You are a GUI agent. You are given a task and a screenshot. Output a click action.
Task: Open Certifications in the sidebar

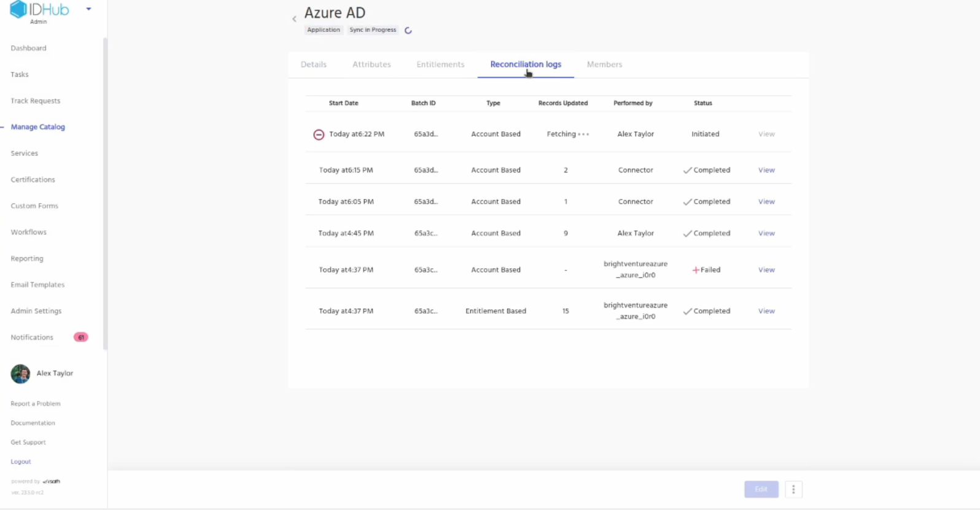[33, 180]
